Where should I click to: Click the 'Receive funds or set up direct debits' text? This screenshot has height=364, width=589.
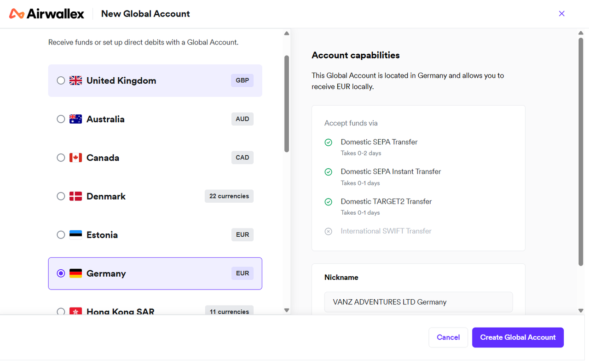coord(143,42)
